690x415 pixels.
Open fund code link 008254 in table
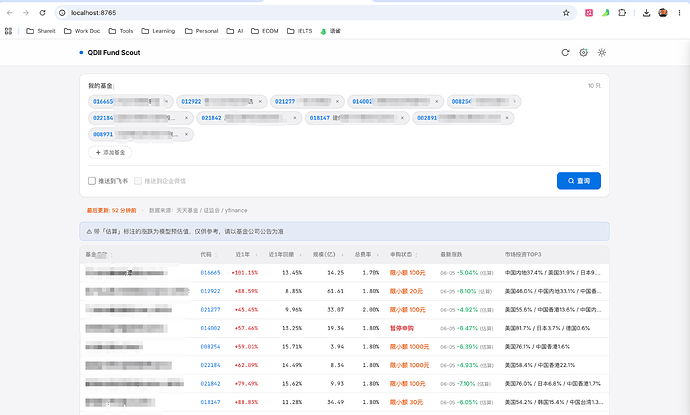tap(210, 347)
